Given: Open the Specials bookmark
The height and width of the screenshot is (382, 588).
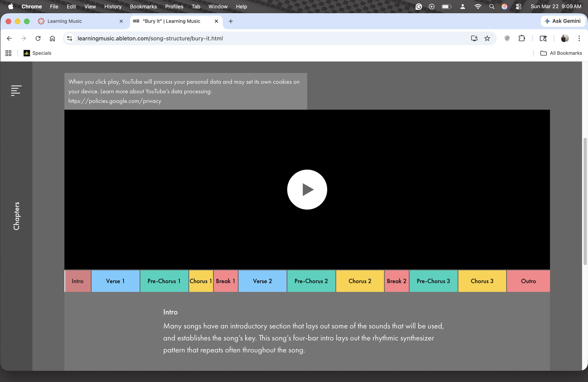Looking at the screenshot, I should [37, 53].
